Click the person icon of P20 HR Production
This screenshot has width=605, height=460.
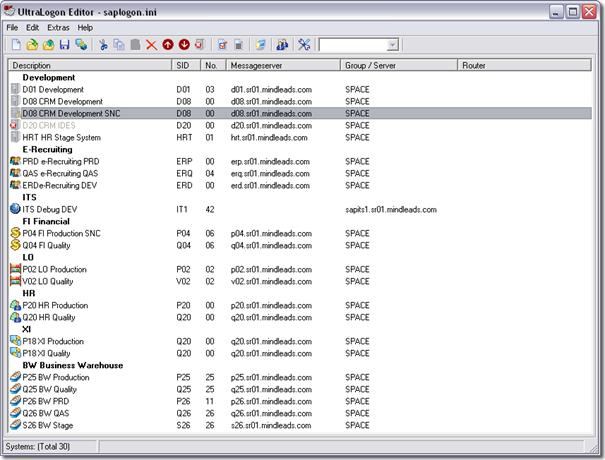pyautogui.click(x=15, y=305)
